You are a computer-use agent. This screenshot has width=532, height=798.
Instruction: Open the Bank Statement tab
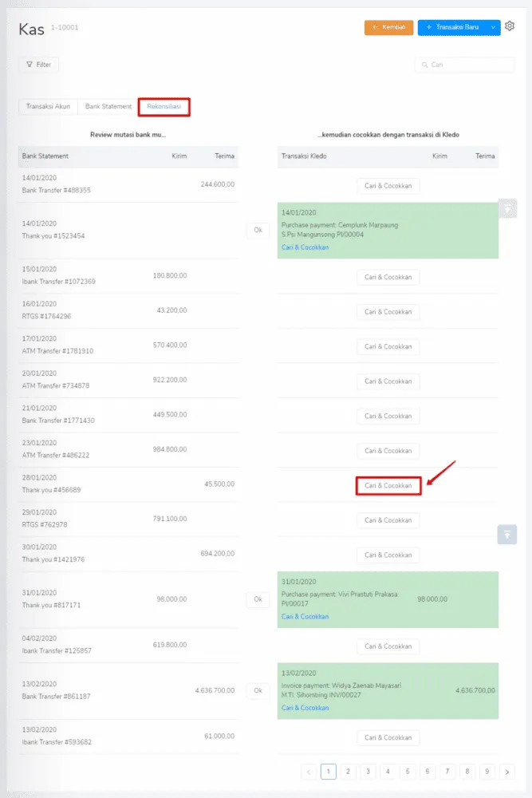[108, 106]
